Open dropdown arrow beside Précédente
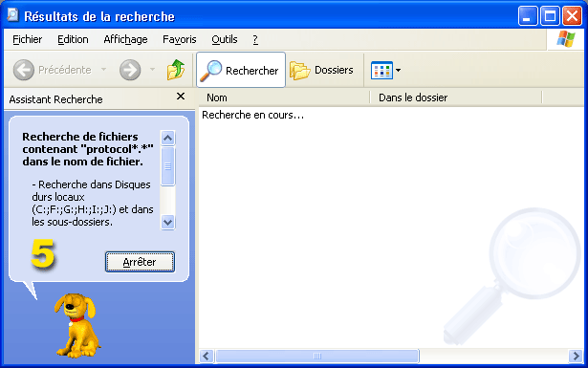The image size is (588, 368). [x=104, y=70]
